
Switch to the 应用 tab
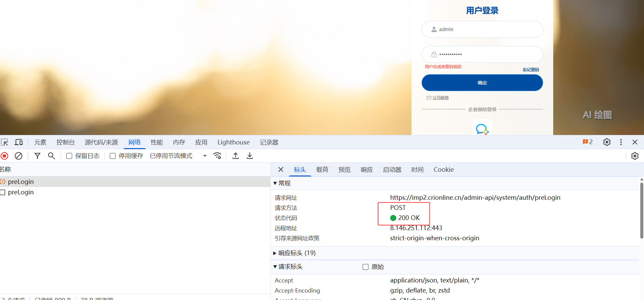click(201, 142)
